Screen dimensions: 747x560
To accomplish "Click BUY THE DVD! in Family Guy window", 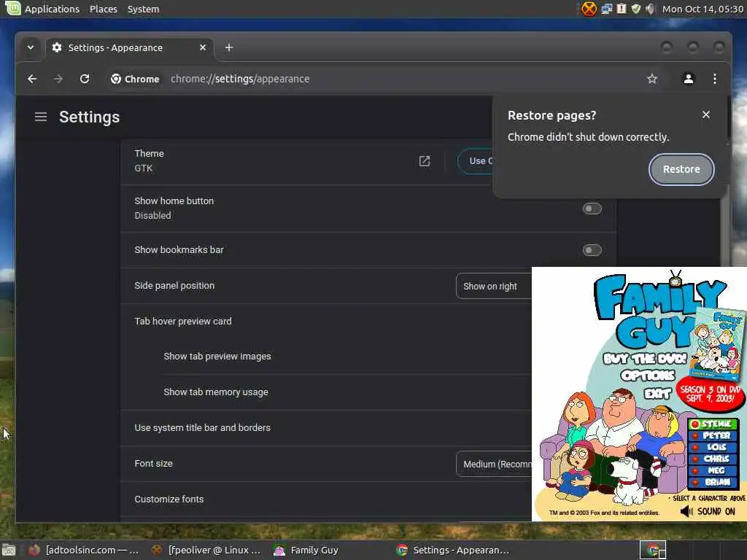I will point(645,358).
